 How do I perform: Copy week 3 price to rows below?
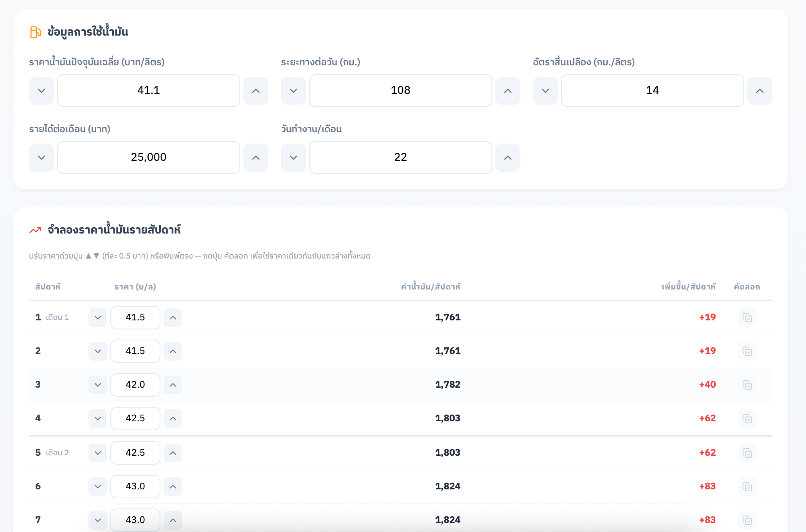tap(747, 385)
